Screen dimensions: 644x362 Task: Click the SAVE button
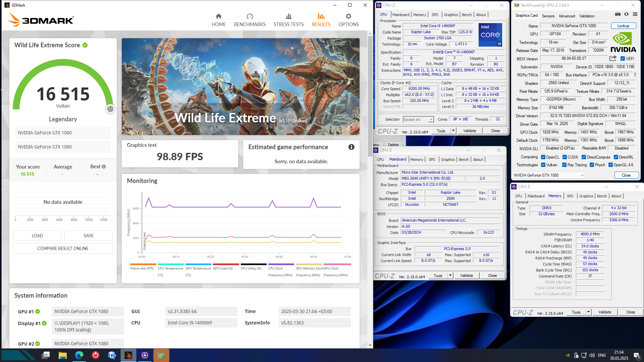[89, 236]
